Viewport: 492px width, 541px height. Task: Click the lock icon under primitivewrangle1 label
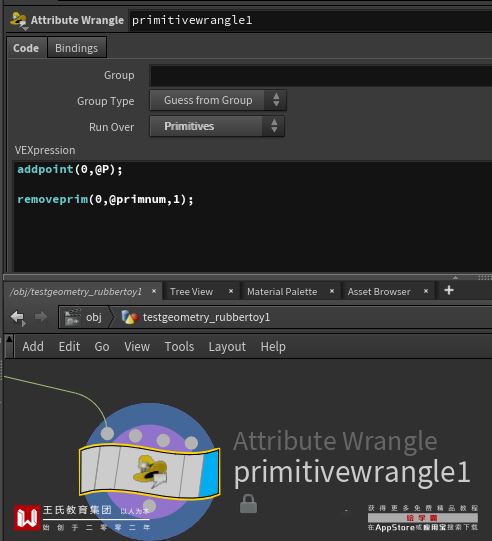point(248,504)
